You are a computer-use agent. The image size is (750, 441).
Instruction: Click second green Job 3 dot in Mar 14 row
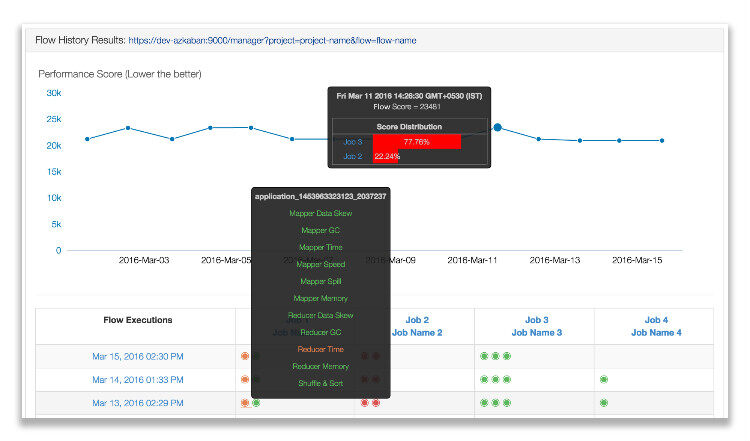[496, 379]
